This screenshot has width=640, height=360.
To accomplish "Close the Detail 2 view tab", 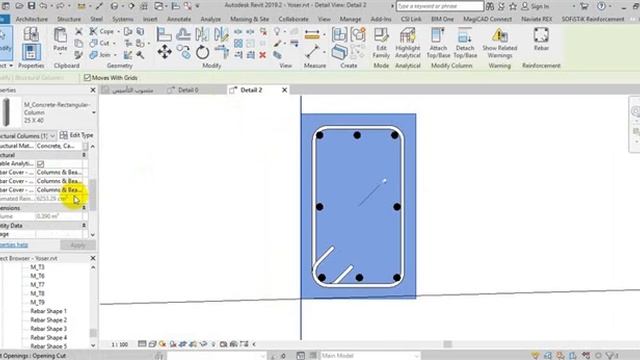I will 284,90.
